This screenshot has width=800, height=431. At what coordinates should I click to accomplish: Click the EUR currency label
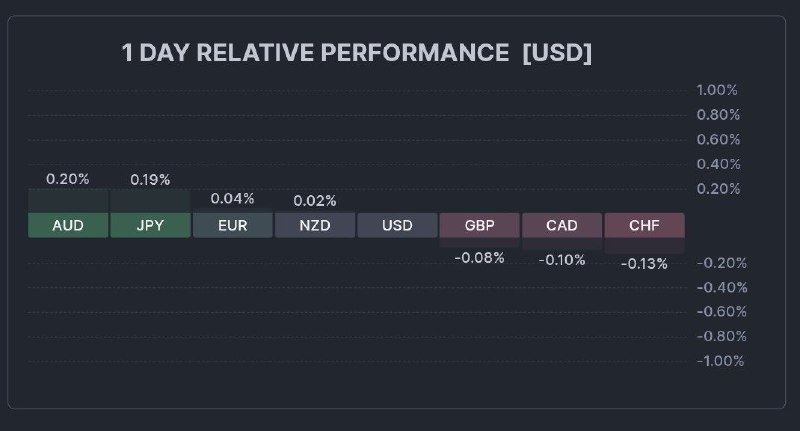(232, 225)
